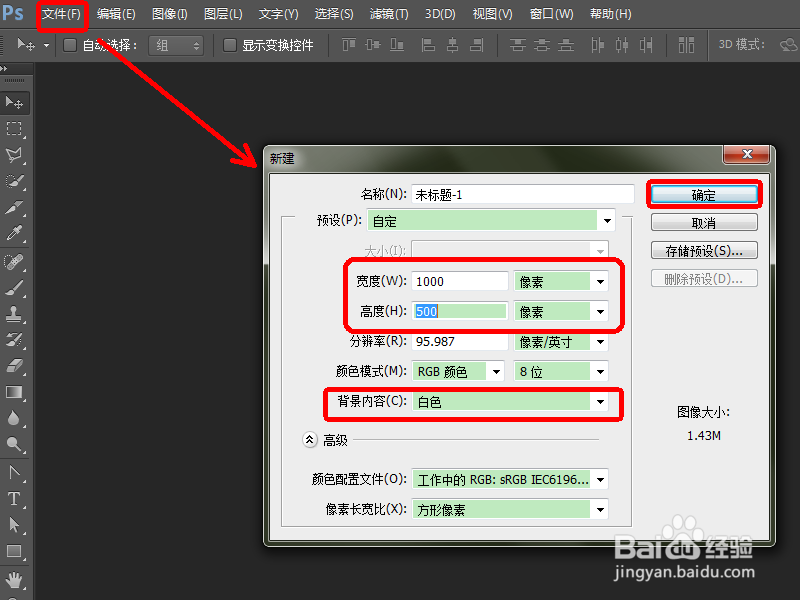Open the 滤镜(T) menu
The height and width of the screenshot is (600, 800).
coord(389,14)
